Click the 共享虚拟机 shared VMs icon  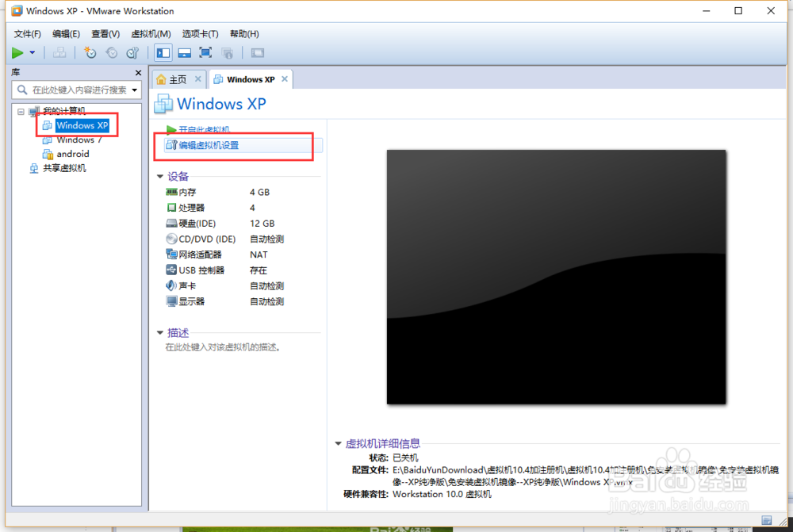[x=34, y=168]
